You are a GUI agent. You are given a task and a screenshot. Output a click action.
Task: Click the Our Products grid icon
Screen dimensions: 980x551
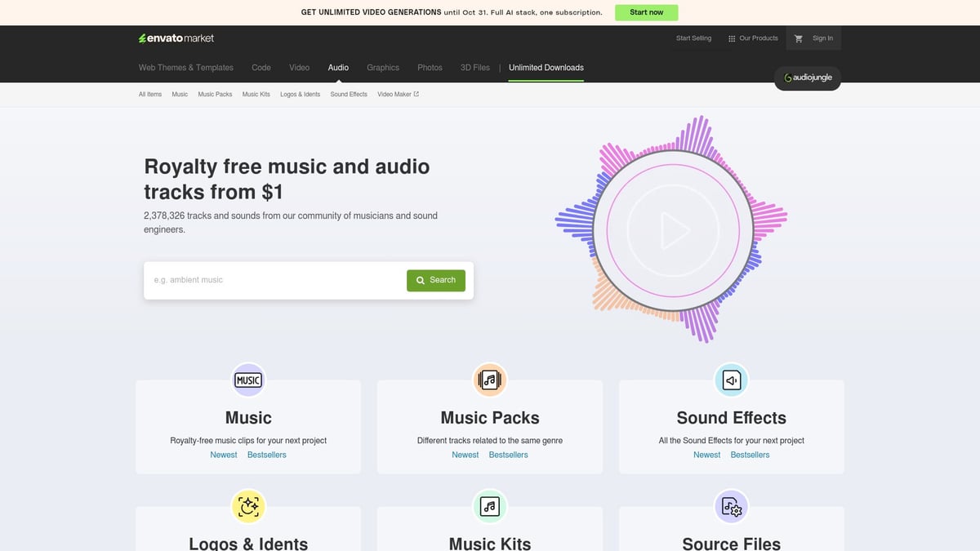tap(731, 38)
